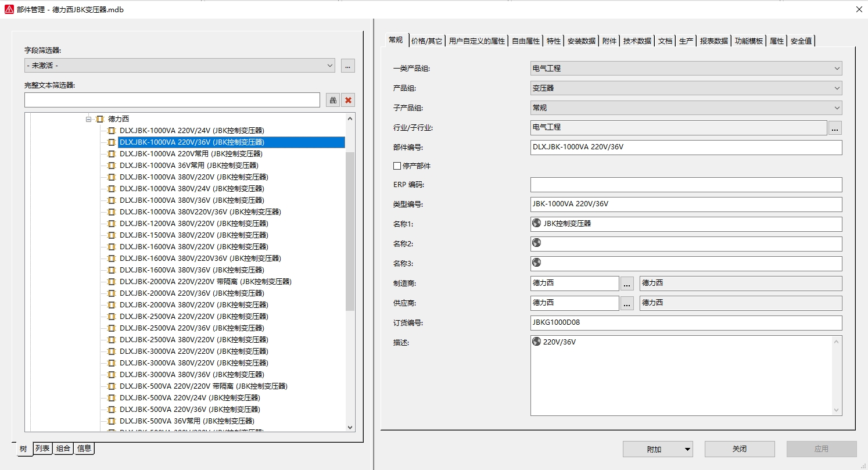Open the 功能模板 tab
The height and width of the screenshot is (470, 868).
749,41
